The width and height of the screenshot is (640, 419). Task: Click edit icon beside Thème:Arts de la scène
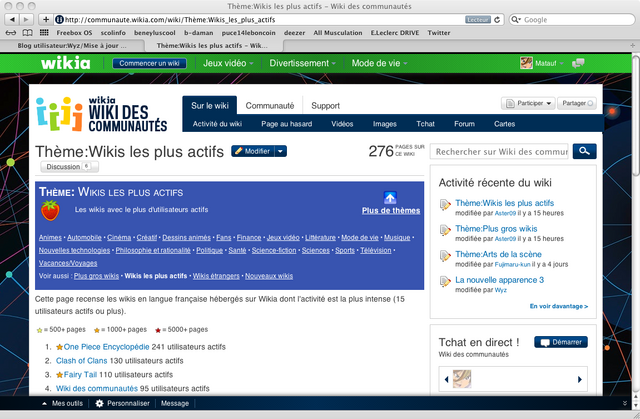point(445,256)
